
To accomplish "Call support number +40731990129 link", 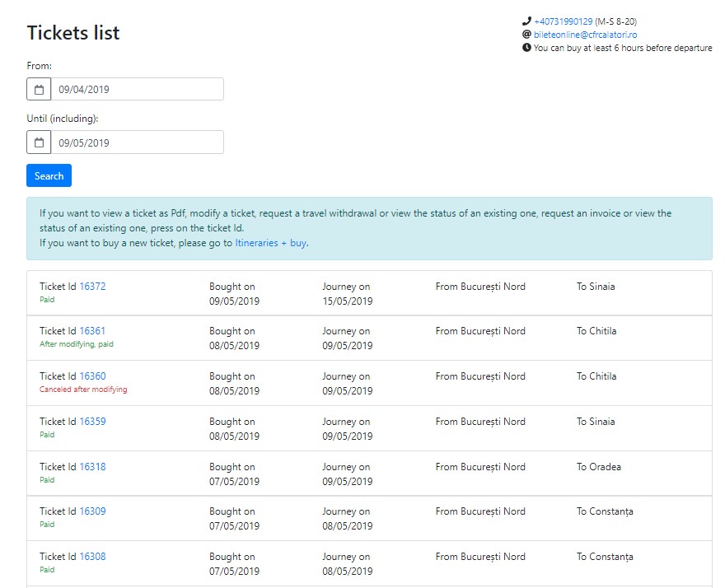I will pyautogui.click(x=564, y=21).
